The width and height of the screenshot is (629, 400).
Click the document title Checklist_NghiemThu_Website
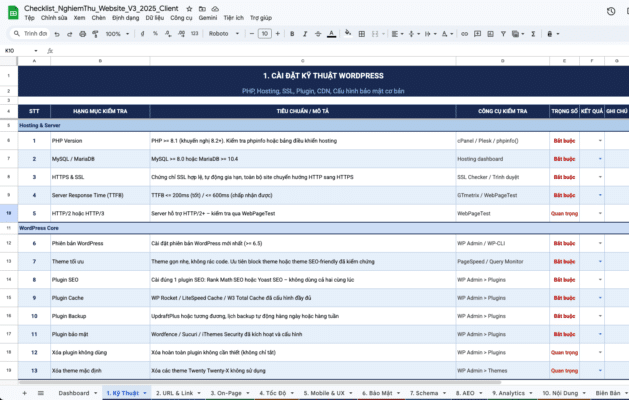[x=101, y=8]
